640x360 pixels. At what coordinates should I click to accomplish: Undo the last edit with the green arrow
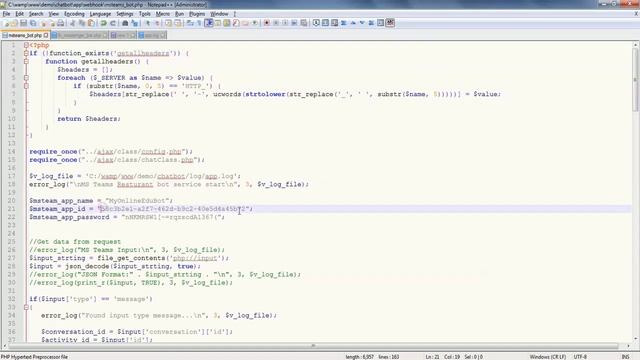104,23
